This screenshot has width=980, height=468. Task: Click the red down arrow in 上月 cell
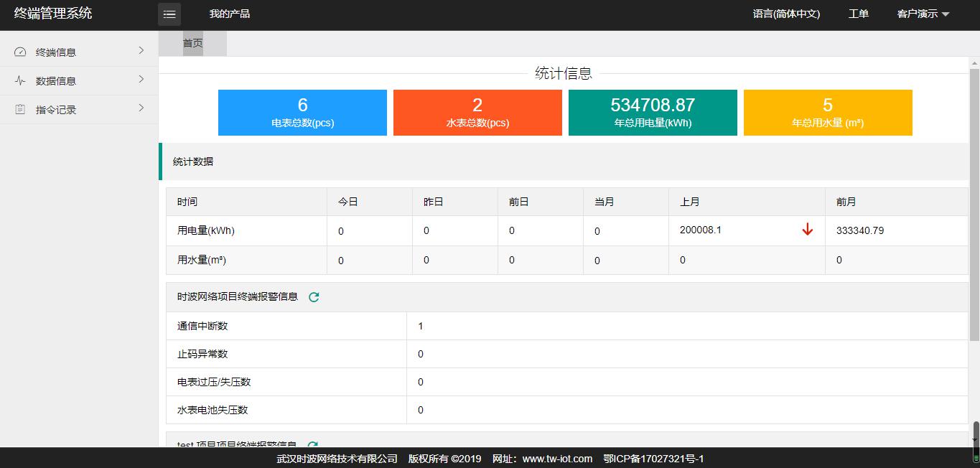click(x=807, y=230)
